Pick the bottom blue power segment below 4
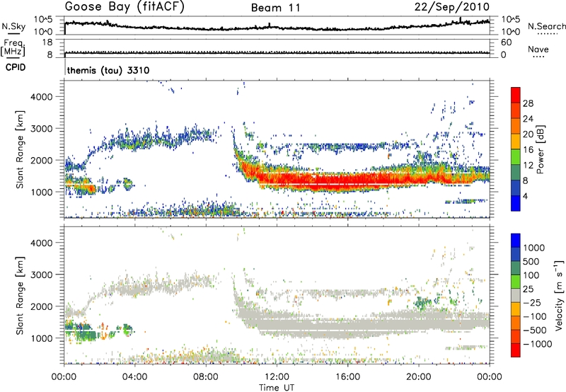 (x=516, y=204)
